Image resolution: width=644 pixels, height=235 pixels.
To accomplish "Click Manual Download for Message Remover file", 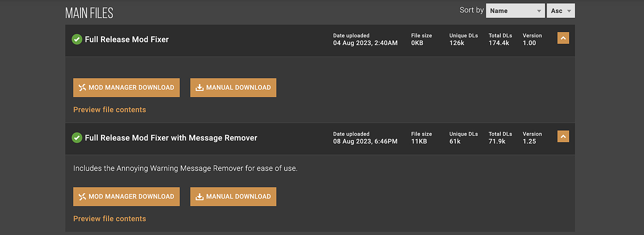I will (233, 197).
